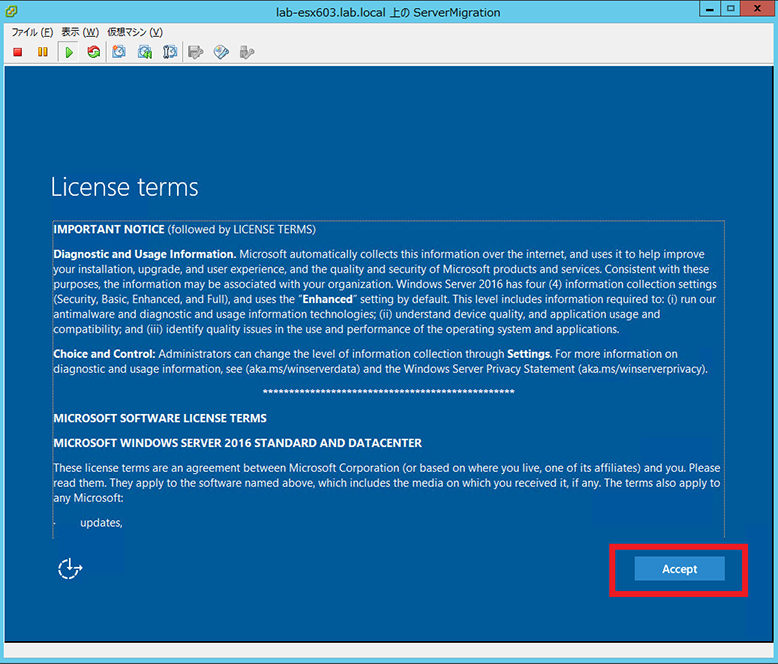Maximize the ServerMigration console window

point(730,9)
